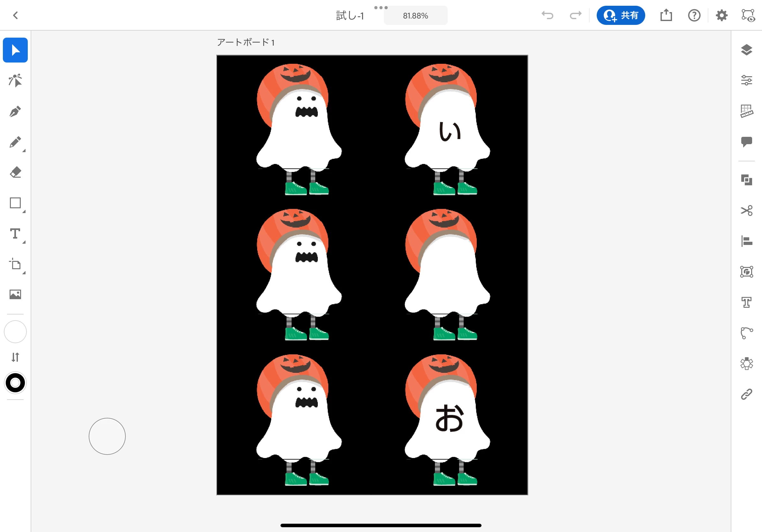Select the Pen tool
The width and height of the screenshot is (762, 532).
point(15,111)
